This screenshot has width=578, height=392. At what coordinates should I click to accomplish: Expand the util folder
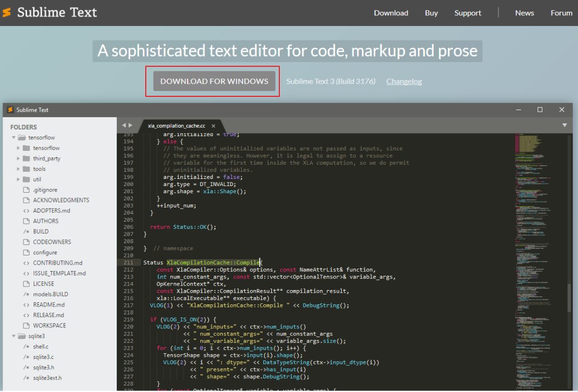[x=18, y=179]
